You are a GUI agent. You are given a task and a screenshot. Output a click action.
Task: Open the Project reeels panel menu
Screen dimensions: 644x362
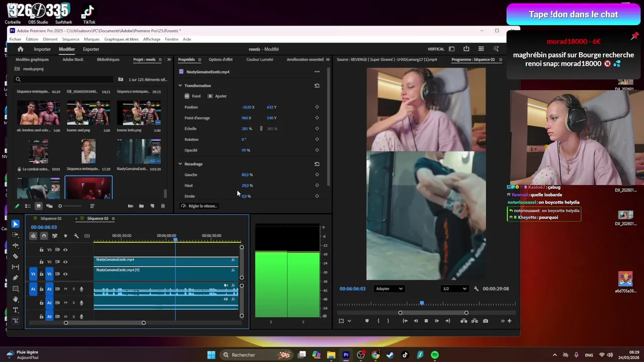(160, 59)
